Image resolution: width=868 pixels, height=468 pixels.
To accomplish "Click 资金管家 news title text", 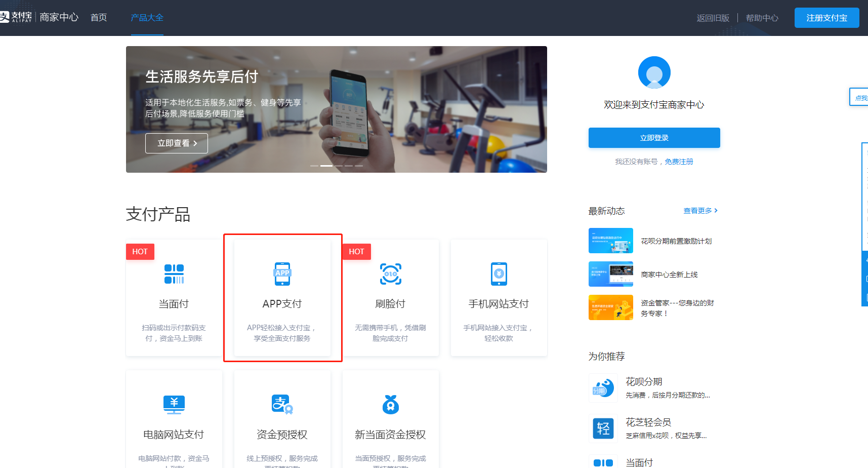I will pyautogui.click(x=677, y=308).
